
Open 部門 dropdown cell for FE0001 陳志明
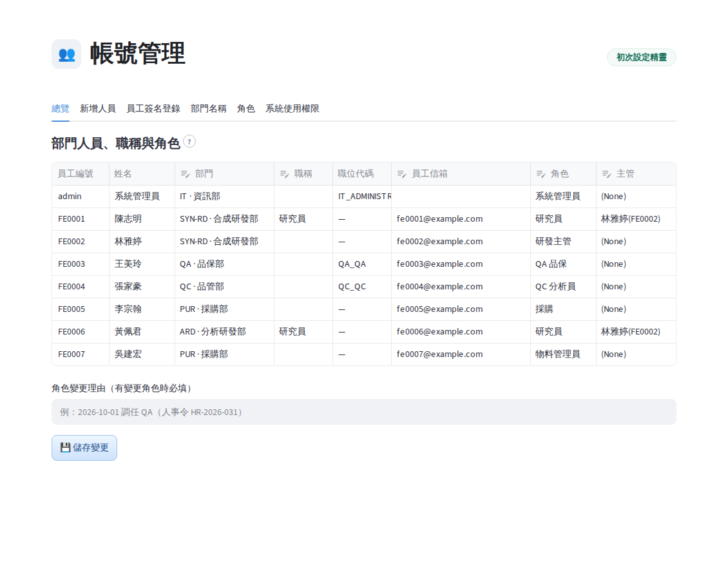224,219
